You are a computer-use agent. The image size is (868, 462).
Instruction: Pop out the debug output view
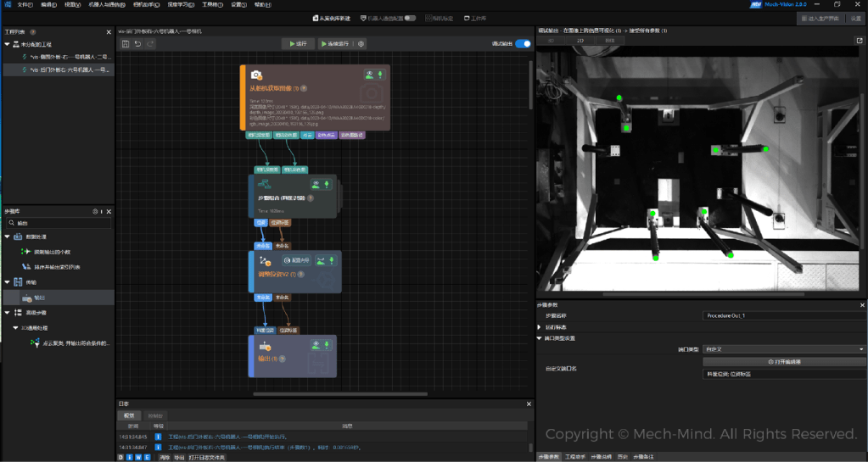[860, 40]
